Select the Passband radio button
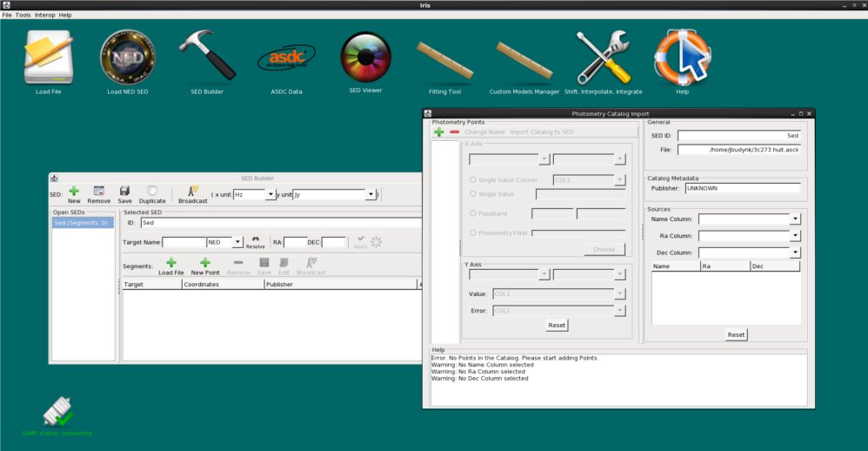 [473, 213]
